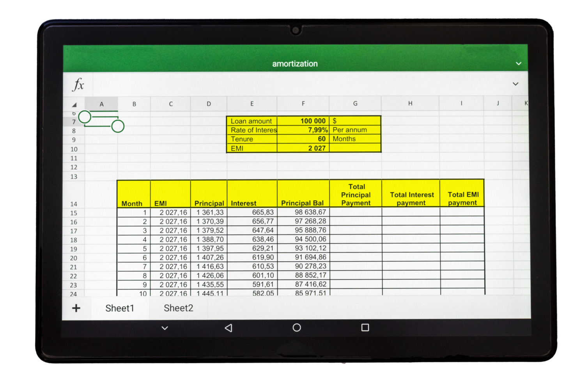Select column D header

(209, 104)
